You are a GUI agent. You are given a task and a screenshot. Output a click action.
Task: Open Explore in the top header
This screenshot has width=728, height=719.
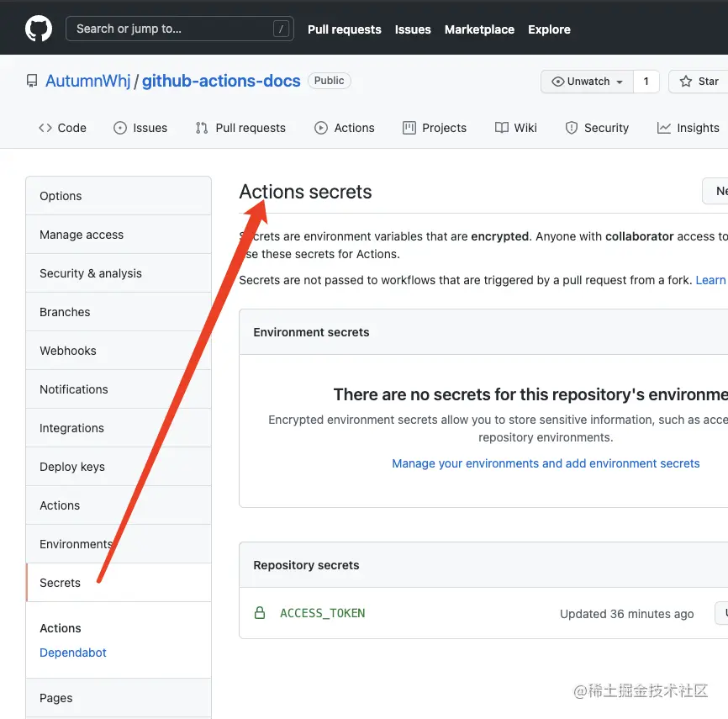[x=549, y=29]
